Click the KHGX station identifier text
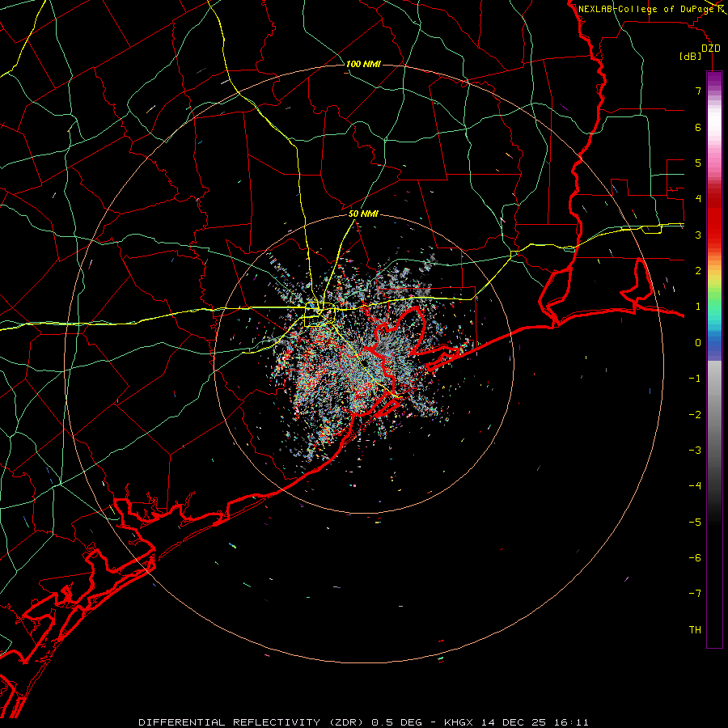Image resolution: width=728 pixels, height=728 pixels. click(x=459, y=722)
